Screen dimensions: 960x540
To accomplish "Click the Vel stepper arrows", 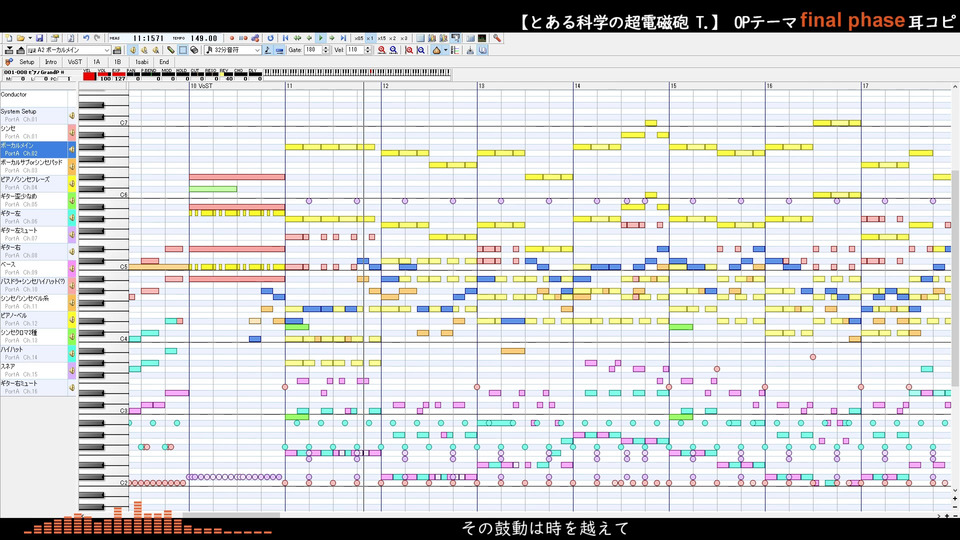I will pos(367,50).
